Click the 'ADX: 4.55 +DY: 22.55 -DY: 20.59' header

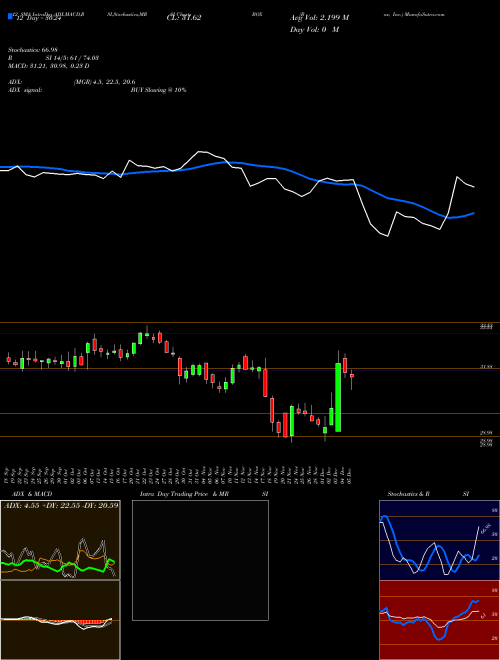pos(61,505)
